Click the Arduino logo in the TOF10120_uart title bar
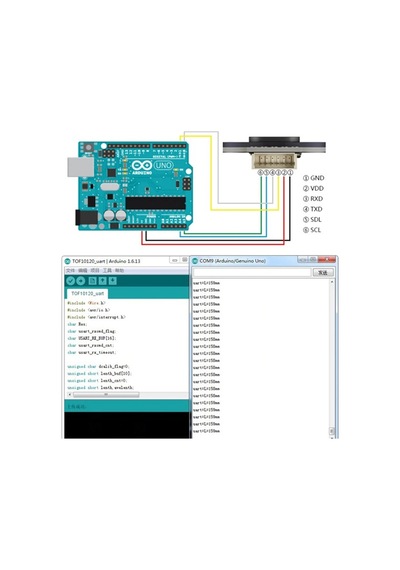Image resolution: width=400 pixels, height=570 pixels. [67, 261]
